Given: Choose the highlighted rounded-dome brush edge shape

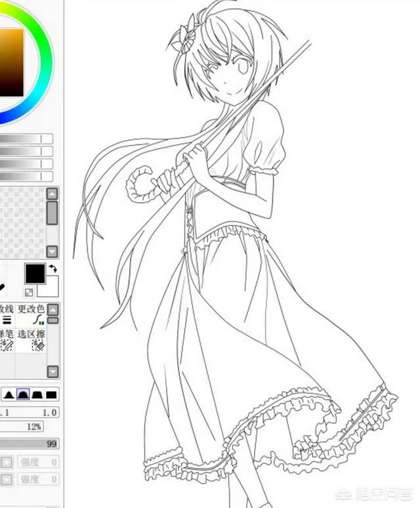Looking at the screenshot, I should coord(23,394).
